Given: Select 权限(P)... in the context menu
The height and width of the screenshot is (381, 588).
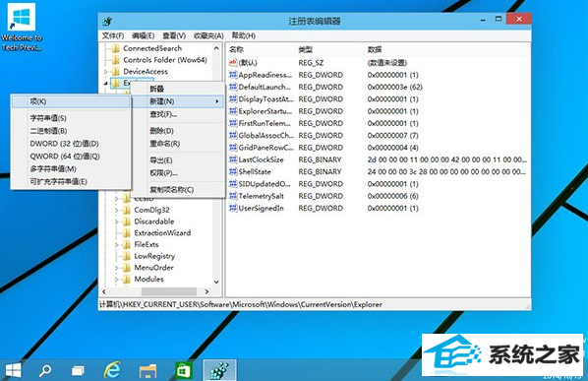Looking at the screenshot, I should 179,173.
